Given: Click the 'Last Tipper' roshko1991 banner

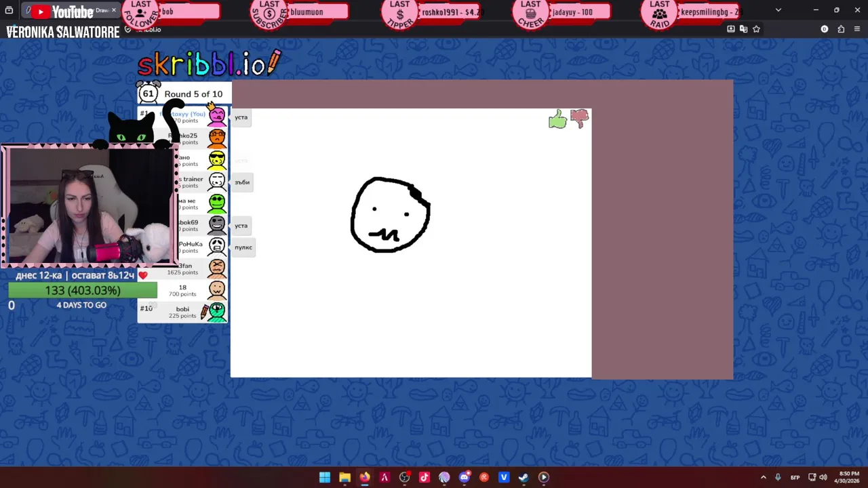Looking at the screenshot, I should (431, 13).
